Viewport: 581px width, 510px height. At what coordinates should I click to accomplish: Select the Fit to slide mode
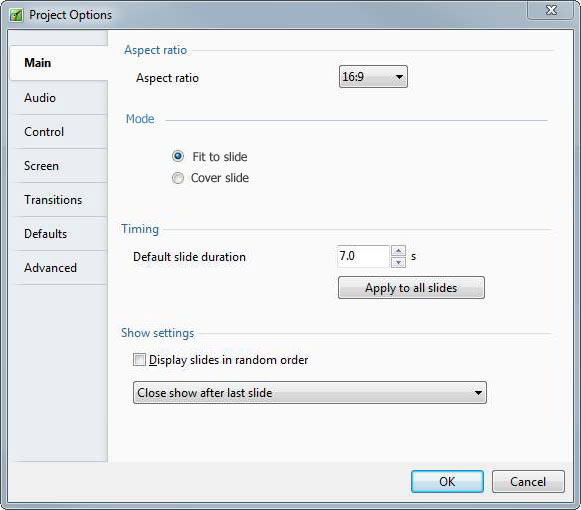[x=178, y=156]
